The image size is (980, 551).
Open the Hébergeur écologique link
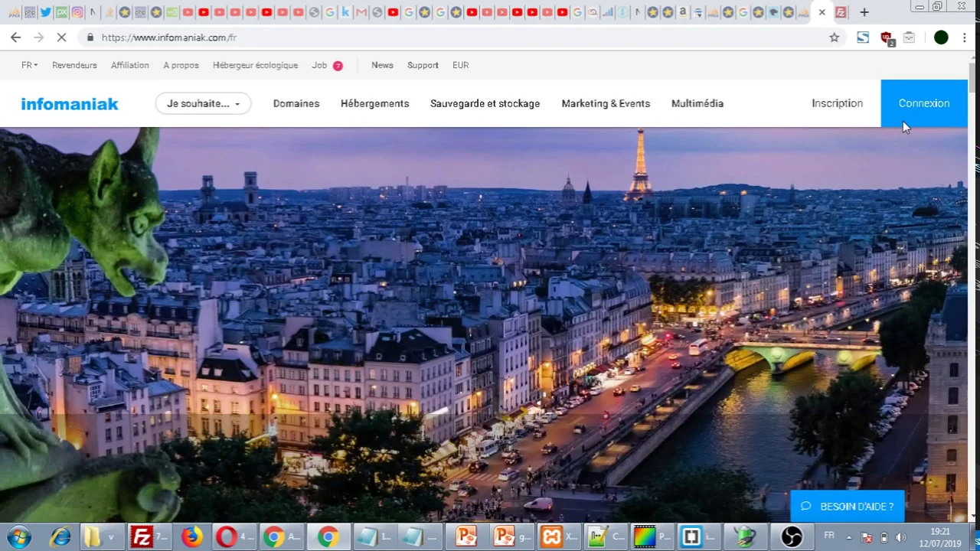click(x=255, y=65)
